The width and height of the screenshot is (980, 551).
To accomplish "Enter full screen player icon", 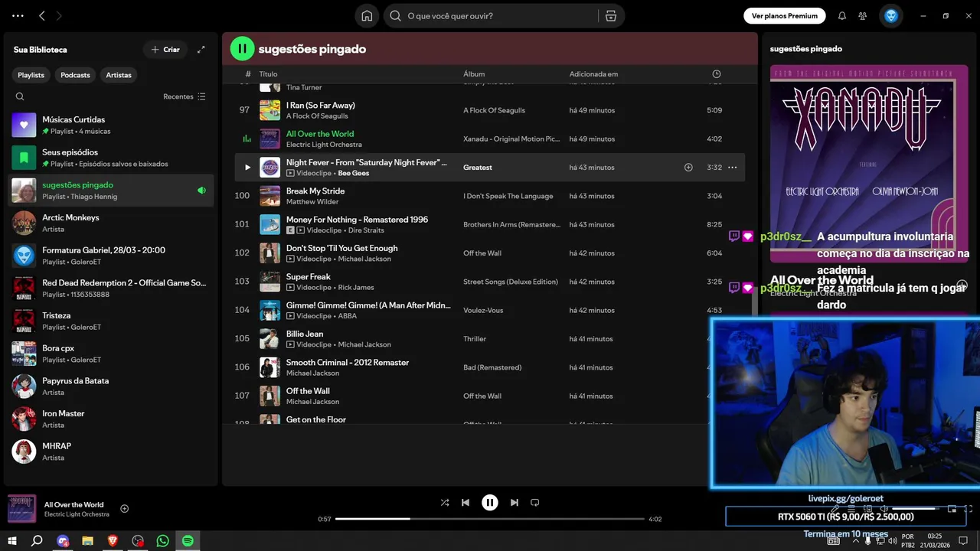I will 969,509.
